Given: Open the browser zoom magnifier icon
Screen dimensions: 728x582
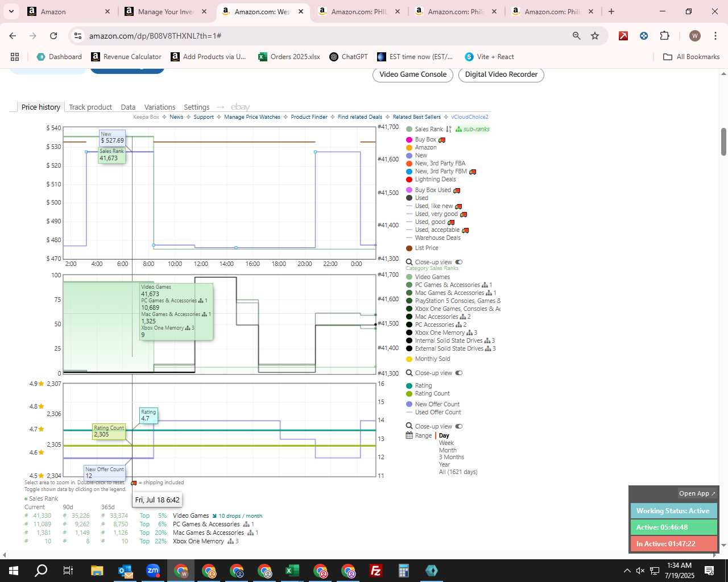Looking at the screenshot, I should coord(577,36).
